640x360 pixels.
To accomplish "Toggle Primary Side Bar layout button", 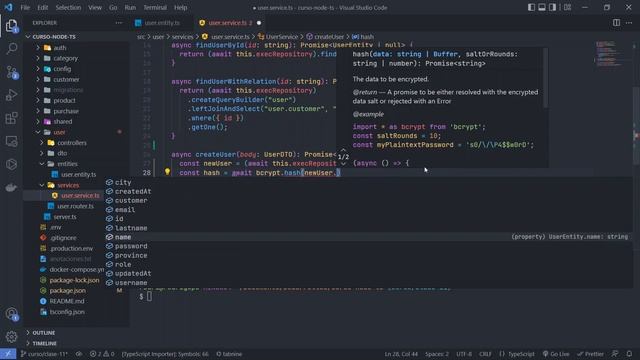I will (531, 7).
